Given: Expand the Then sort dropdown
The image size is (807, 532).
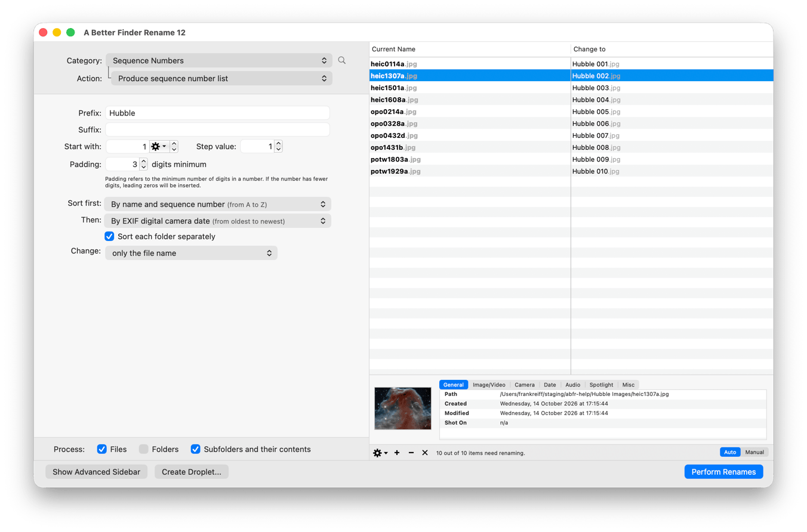Looking at the screenshot, I should (217, 221).
